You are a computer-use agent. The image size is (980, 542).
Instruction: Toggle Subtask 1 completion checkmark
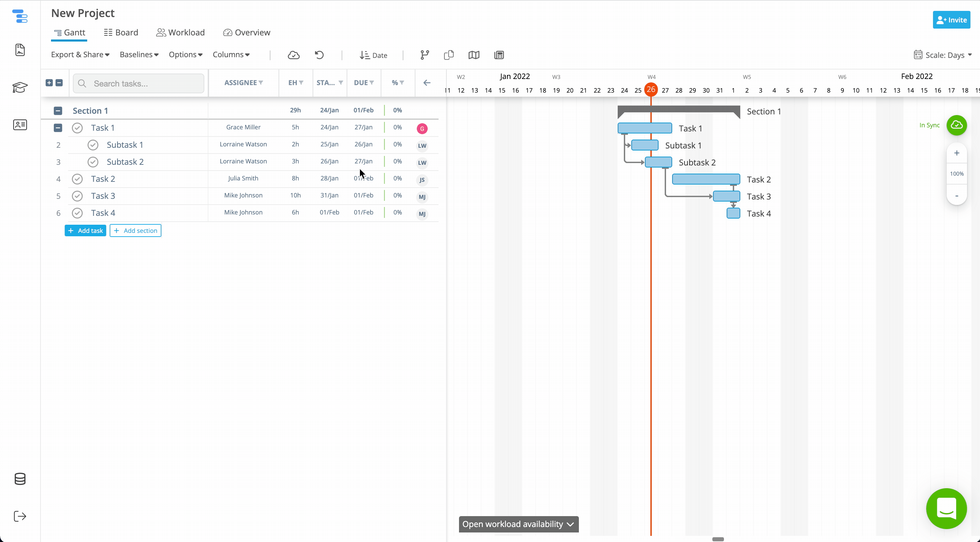93,145
